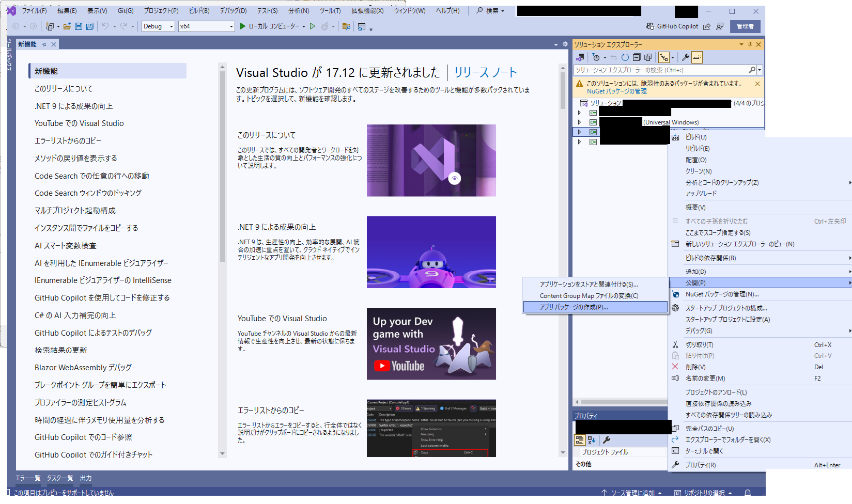Select Code Search ウィンドウのドッキング topic
852x504 pixels.
(x=88, y=193)
